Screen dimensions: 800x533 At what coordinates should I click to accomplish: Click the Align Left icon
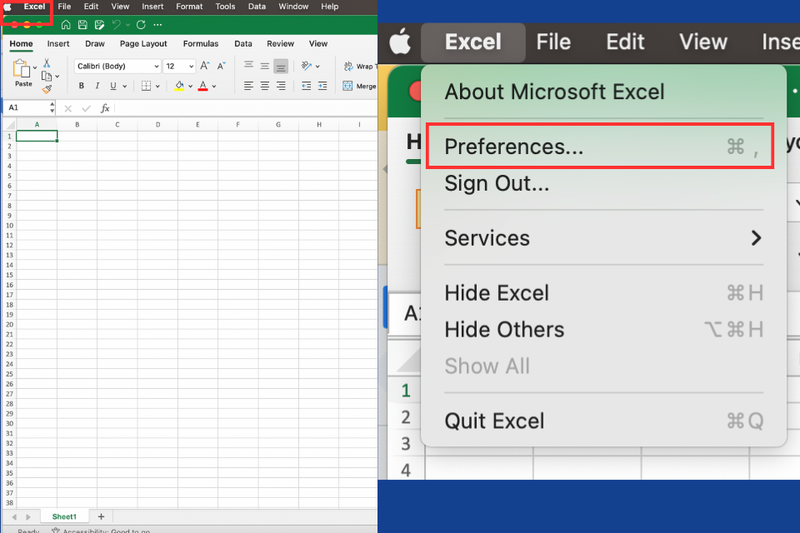click(248, 86)
